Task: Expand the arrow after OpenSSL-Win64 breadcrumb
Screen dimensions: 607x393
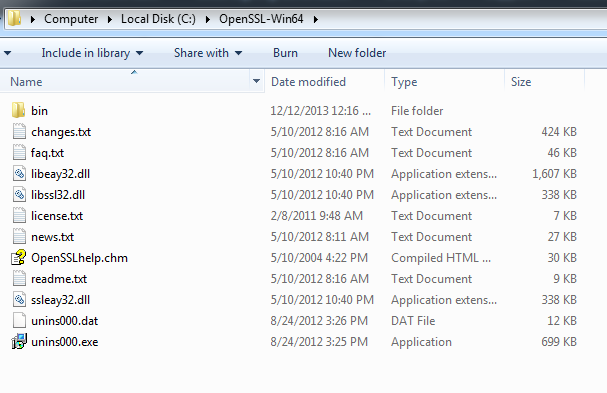Action: click(x=316, y=19)
